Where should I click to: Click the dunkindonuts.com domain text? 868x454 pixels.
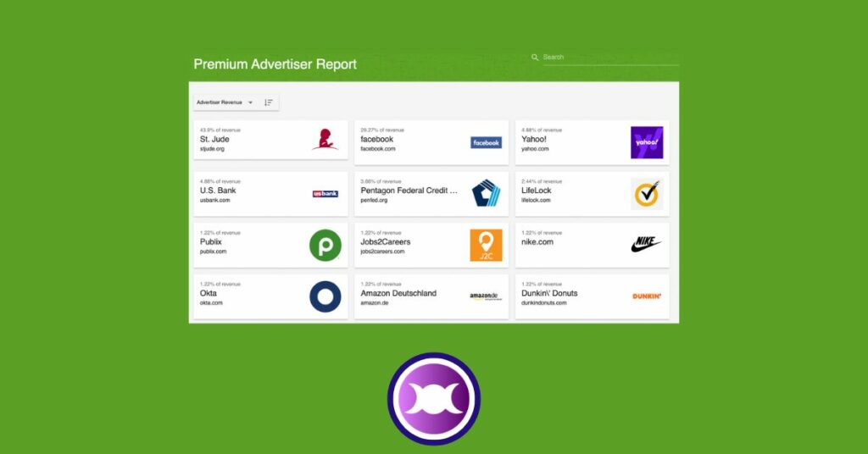coord(544,303)
